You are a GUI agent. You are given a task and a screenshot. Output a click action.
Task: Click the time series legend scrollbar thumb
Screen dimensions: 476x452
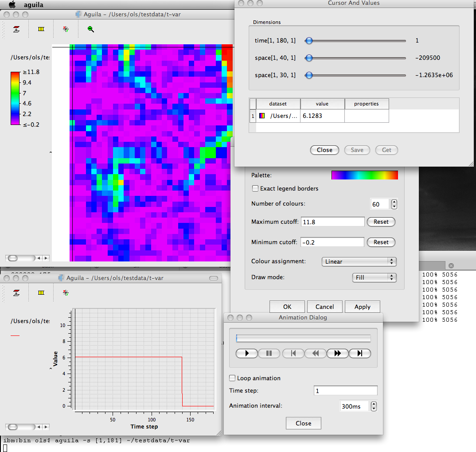(13, 427)
